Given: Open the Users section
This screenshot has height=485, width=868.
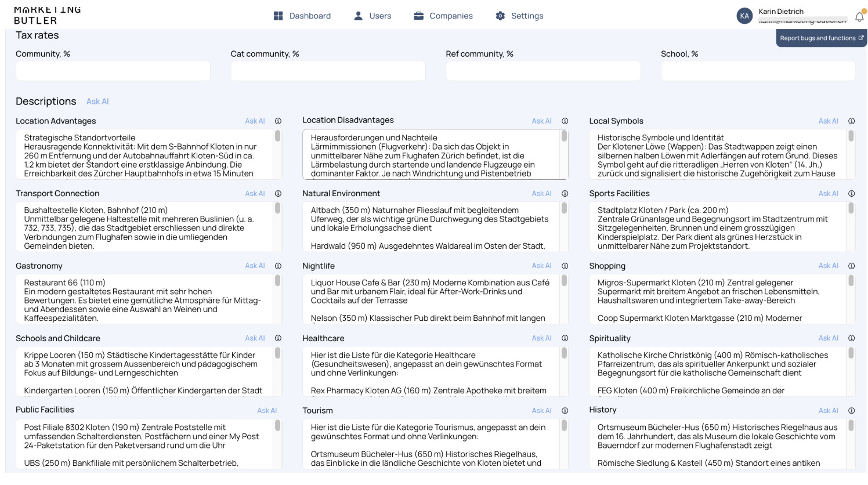Looking at the screenshot, I should [372, 16].
